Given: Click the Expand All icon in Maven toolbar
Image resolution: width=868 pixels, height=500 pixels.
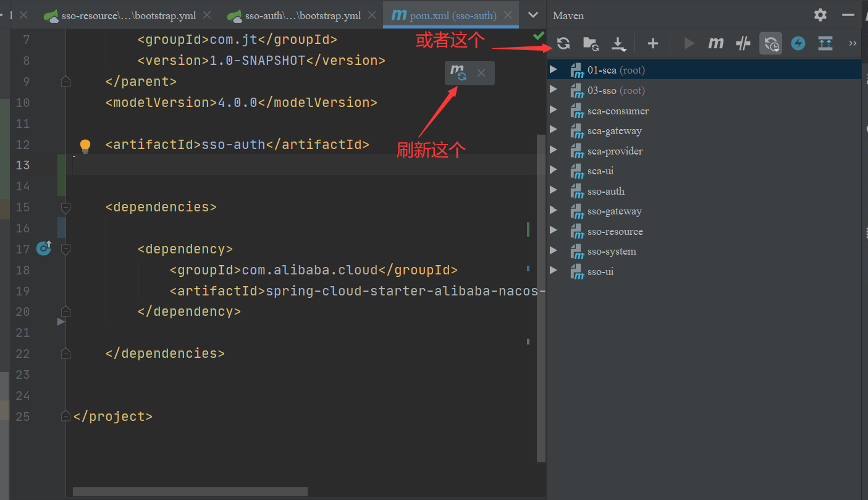Looking at the screenshot, I should pyautogui.click(x=825, y=43).
